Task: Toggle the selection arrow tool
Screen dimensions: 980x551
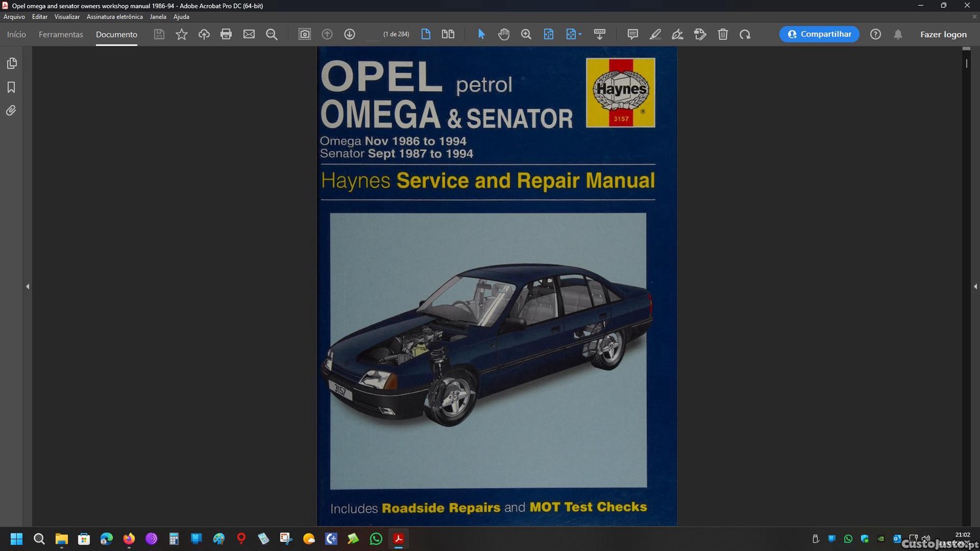Action: (x=482, y=35)
